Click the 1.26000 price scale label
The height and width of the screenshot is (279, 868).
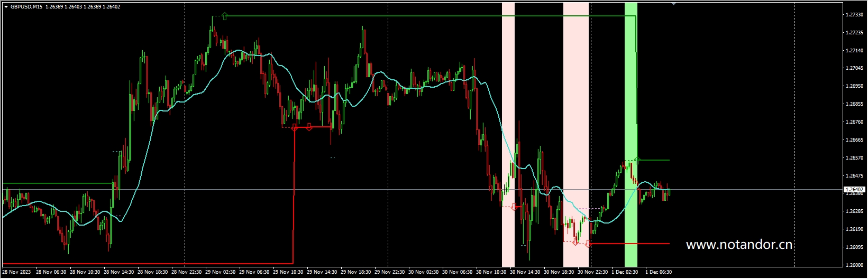coord(854,265)
